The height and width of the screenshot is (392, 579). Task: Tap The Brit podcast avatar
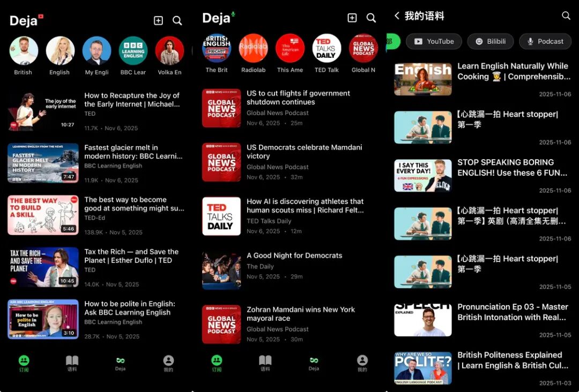tap(217, 48)
